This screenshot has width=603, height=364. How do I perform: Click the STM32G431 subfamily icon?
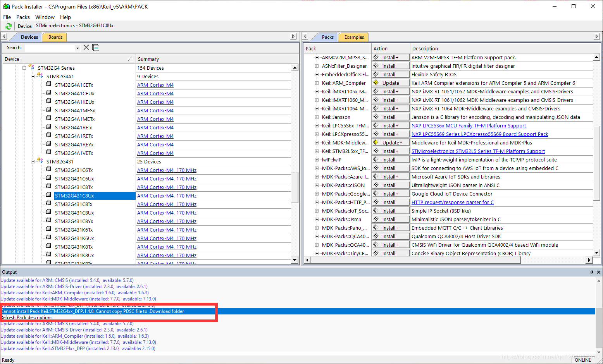point(40,161)
